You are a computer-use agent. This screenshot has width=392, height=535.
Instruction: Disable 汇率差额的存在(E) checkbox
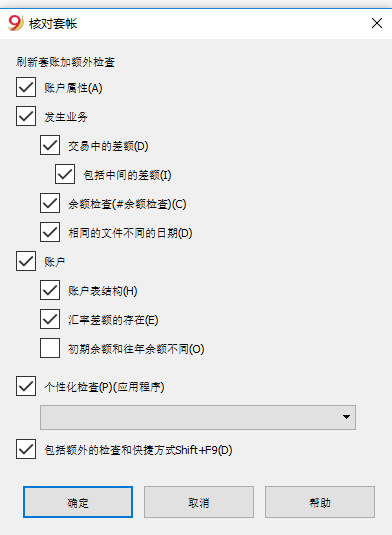coord(50,319)
